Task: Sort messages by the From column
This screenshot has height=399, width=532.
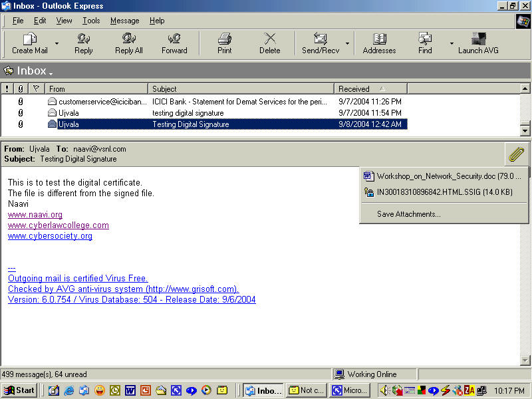Action: coord(96,89)
